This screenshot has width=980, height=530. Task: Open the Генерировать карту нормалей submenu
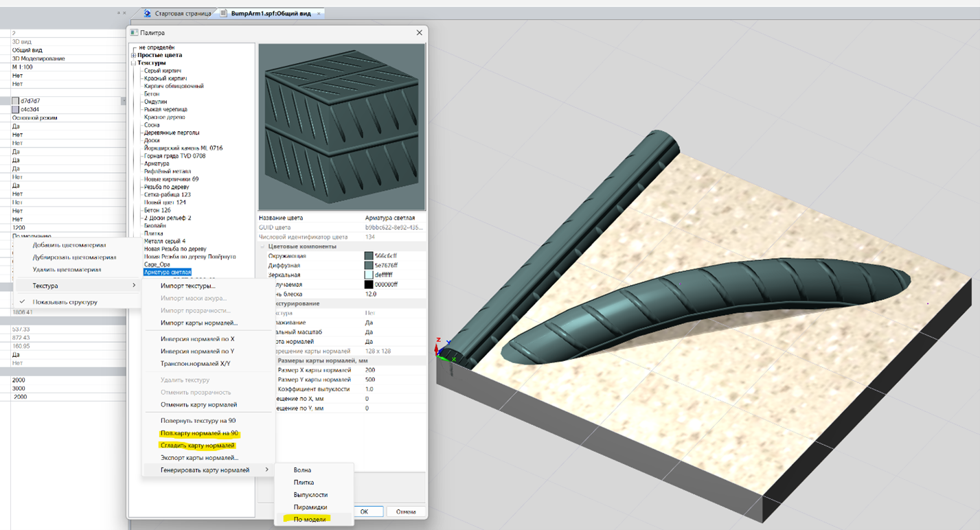tap(205, 470)
